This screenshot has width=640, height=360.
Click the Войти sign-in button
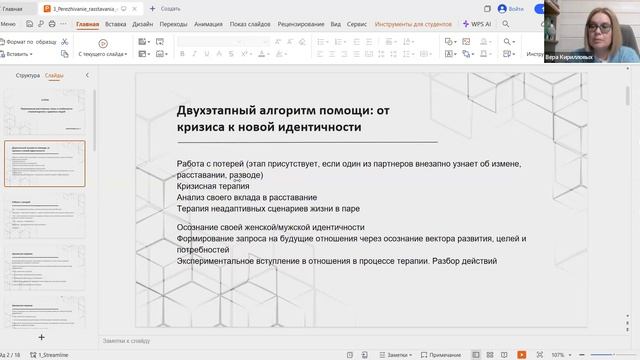tap(511, 9)
